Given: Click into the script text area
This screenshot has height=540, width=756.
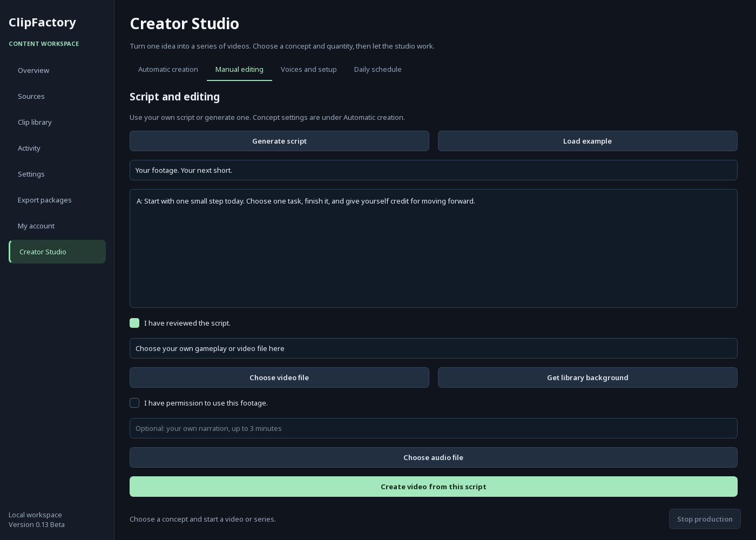Looking at the screenshot, I should 434,248.
